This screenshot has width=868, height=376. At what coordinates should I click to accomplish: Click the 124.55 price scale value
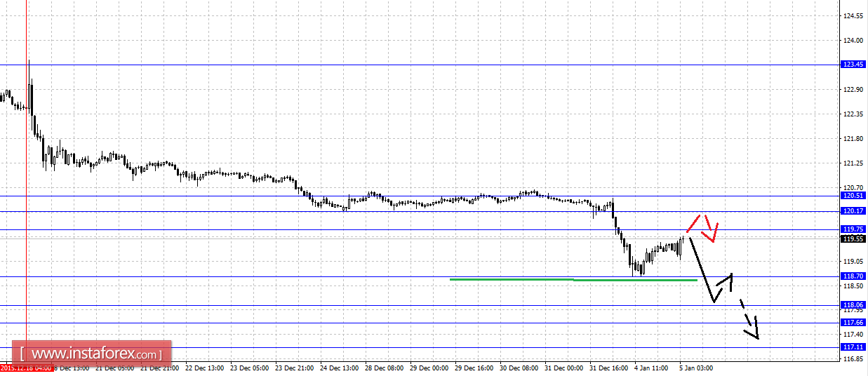point(853,15)
